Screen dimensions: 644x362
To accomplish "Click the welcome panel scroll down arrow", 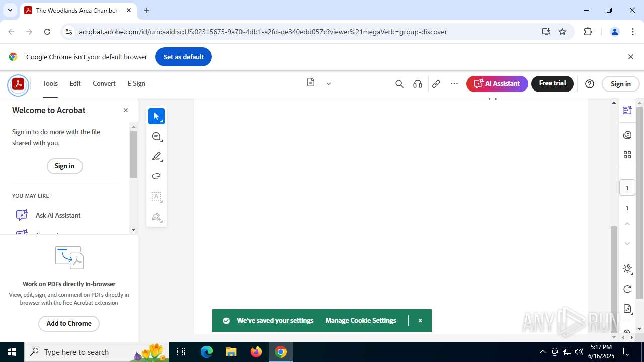I will click(x=133, y=230).
